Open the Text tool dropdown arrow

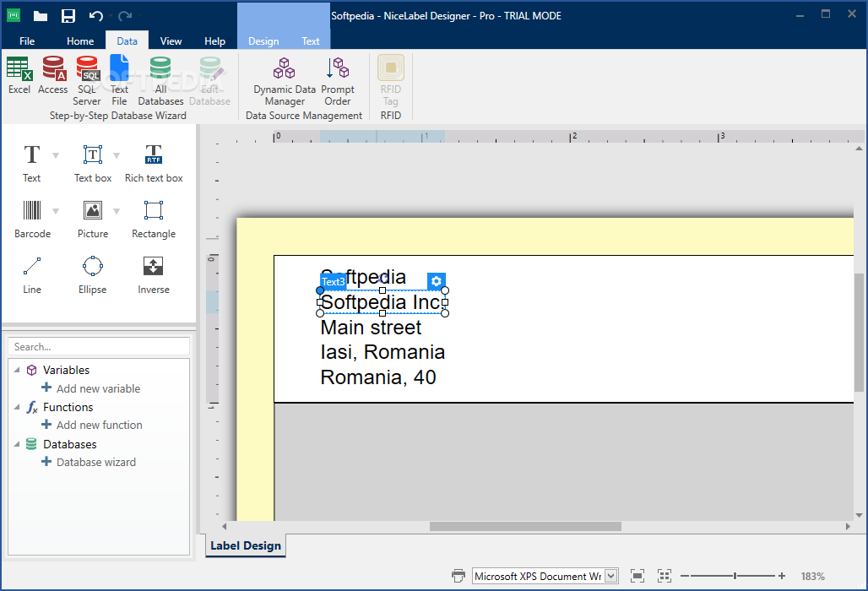[x=56, y=155]
